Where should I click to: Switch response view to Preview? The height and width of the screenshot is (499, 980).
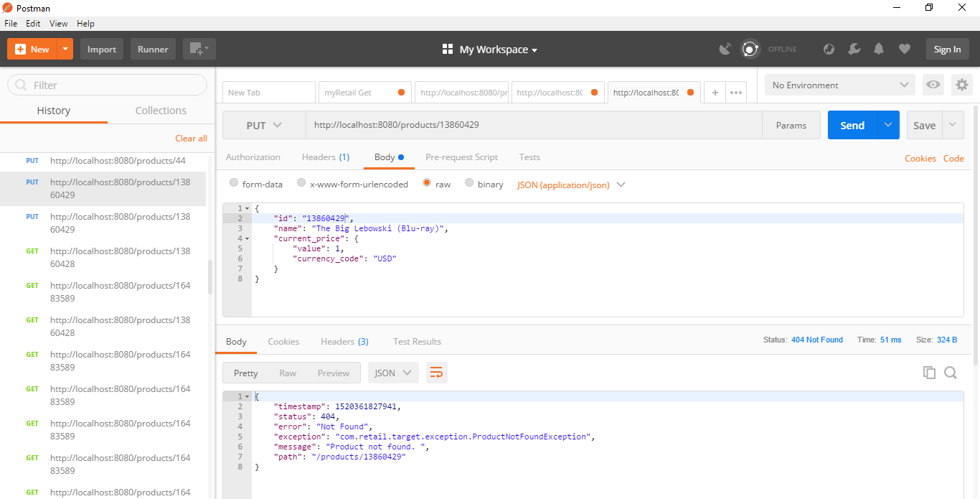[334, 373]
